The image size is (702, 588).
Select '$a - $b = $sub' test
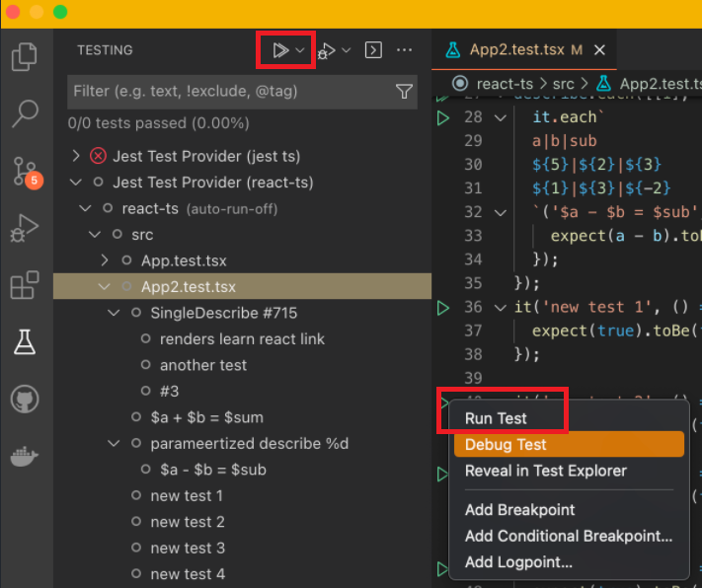coord(213,470)
